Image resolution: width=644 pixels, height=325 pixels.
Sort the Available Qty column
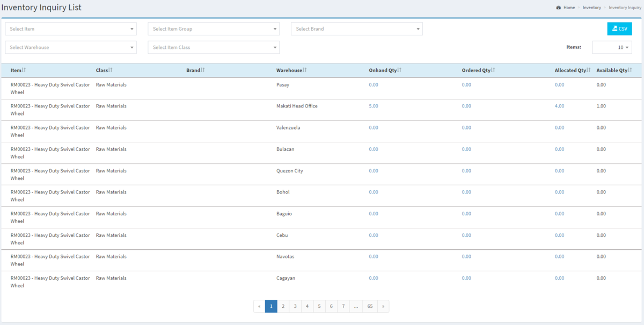(x=630, y=70)
